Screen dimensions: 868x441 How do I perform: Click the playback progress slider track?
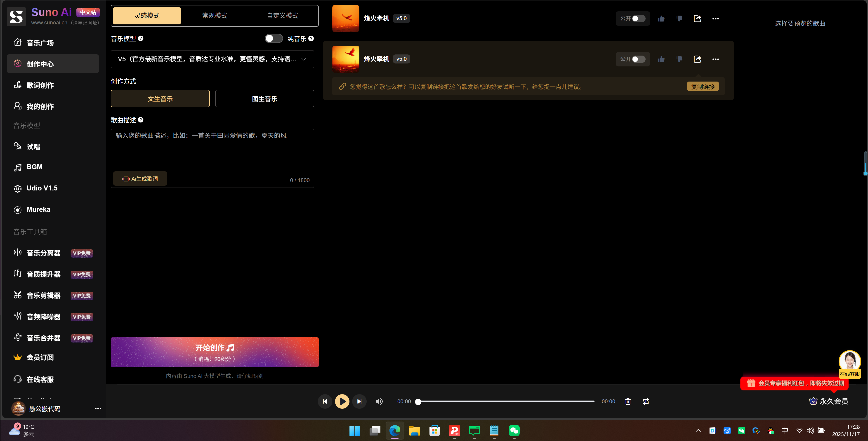(x=505, y=401)
